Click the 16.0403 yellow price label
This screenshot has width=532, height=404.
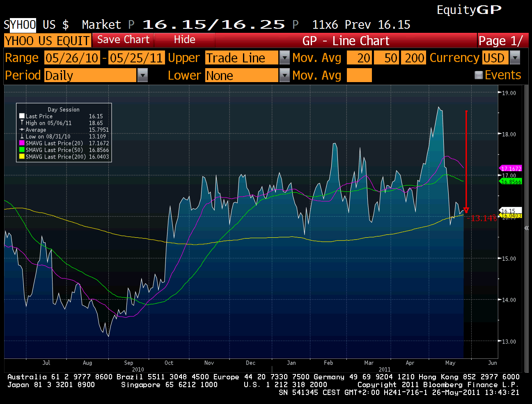pos(511,216)
